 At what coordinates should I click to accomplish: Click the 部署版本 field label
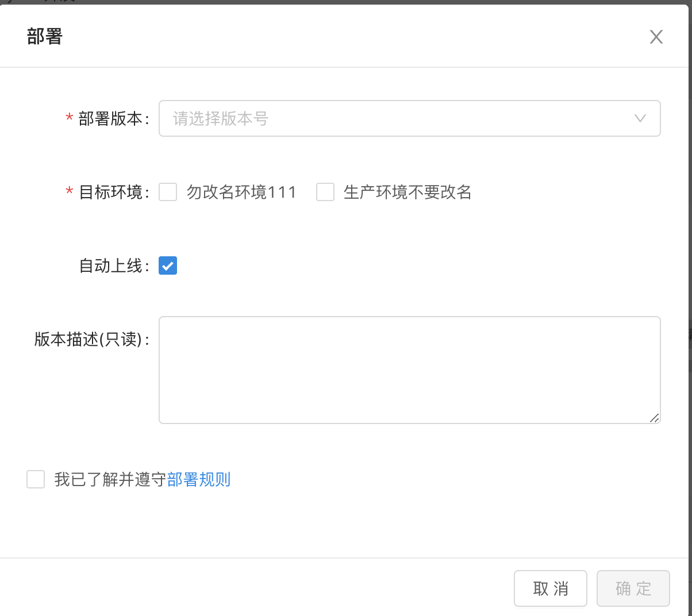110,118
